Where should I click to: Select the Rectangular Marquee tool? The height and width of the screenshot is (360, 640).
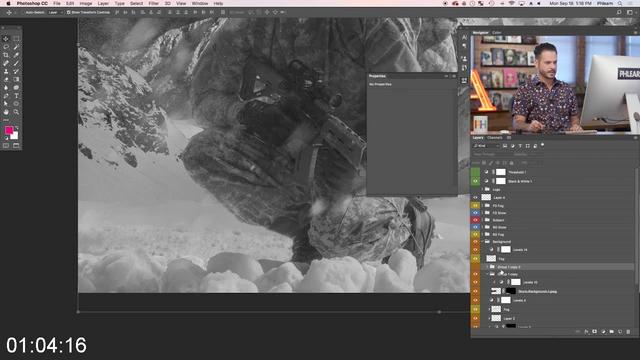click(x=16, y=39)
